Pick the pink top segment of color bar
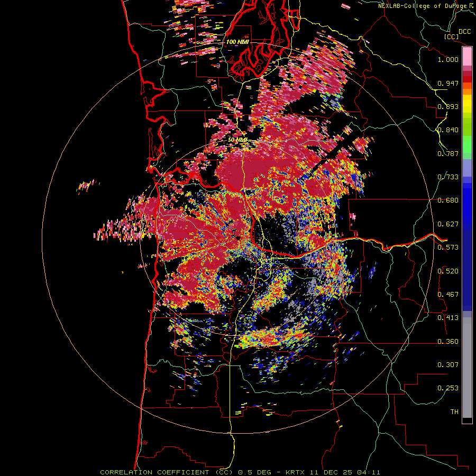Viewport: 476px width, 476px height. coord(467,57)
